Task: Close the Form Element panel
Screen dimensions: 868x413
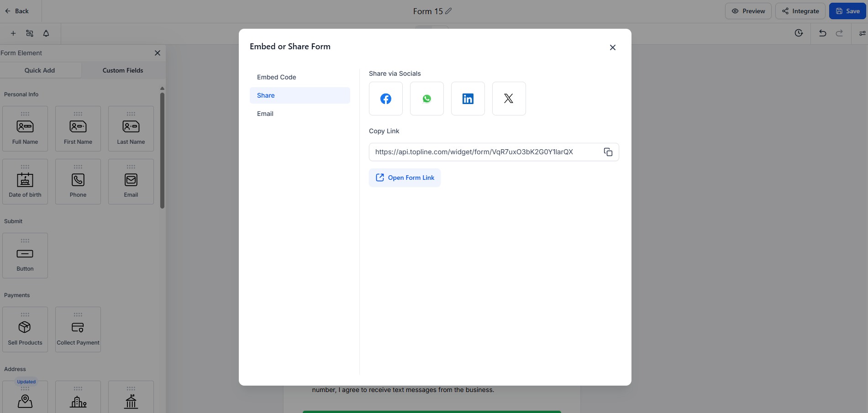Action: coord(158,53)
